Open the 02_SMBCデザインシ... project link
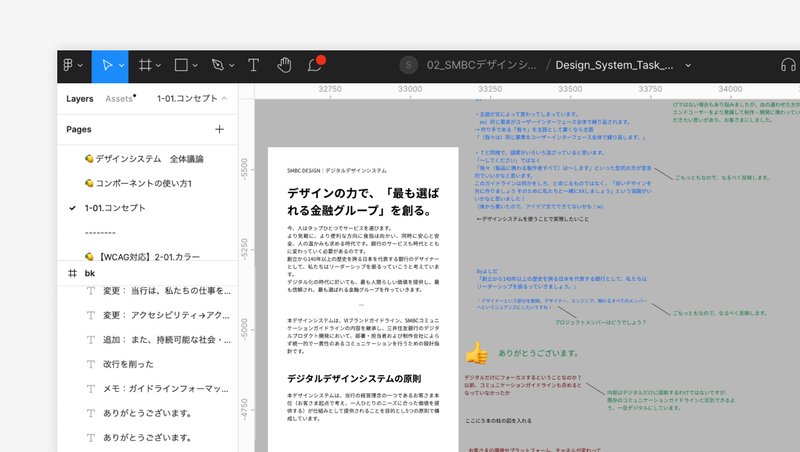Image resolution: width=800 pixels, height=452 pixels. pos(482,65)
